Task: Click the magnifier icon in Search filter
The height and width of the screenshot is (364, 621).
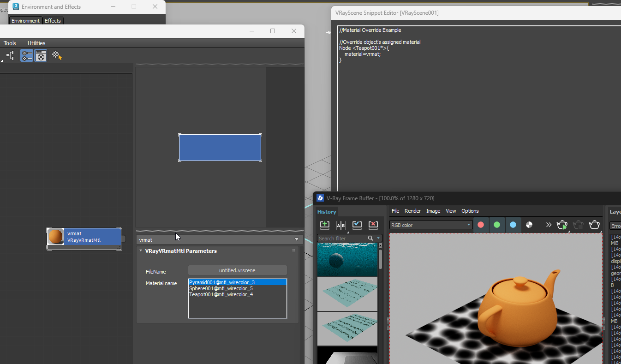Action: [x=370, y=238]
